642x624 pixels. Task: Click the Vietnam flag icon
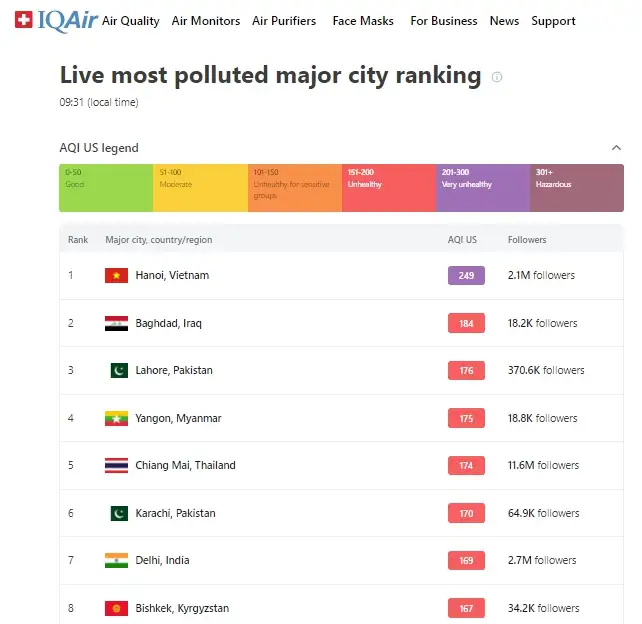tap(116, 275)
